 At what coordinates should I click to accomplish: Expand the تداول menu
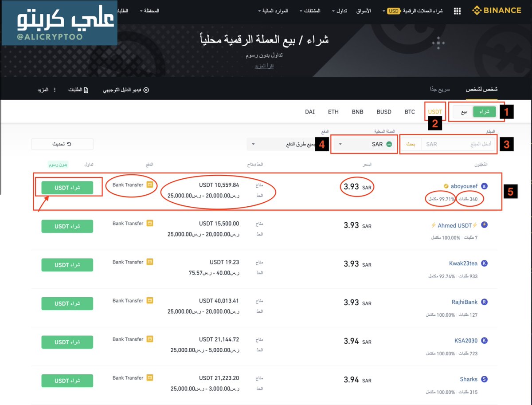[340, 11]
